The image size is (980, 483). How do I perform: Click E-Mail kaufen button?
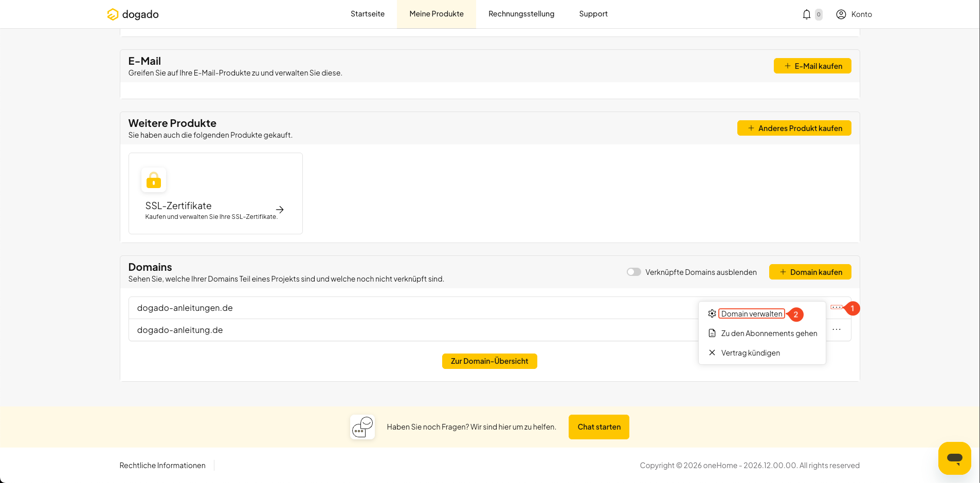[x=812, y=66]
